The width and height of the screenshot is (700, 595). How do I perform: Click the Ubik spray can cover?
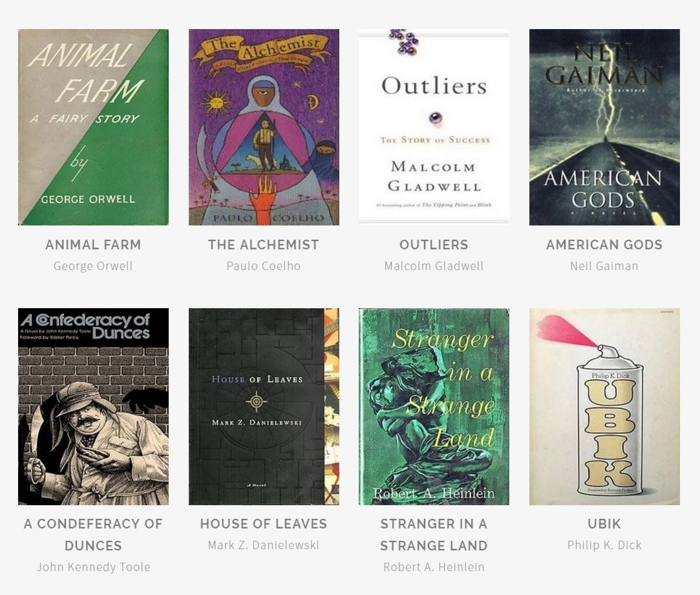(x=604, y=406)
